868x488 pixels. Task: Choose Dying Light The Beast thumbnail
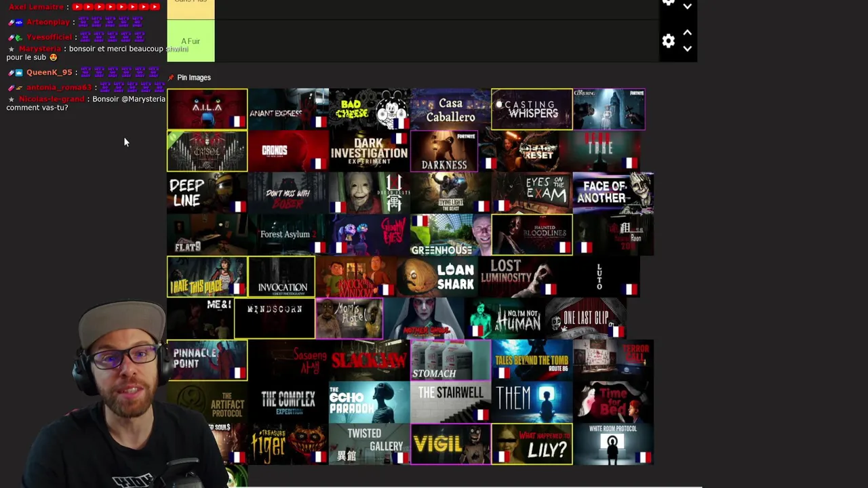[451, 192]
